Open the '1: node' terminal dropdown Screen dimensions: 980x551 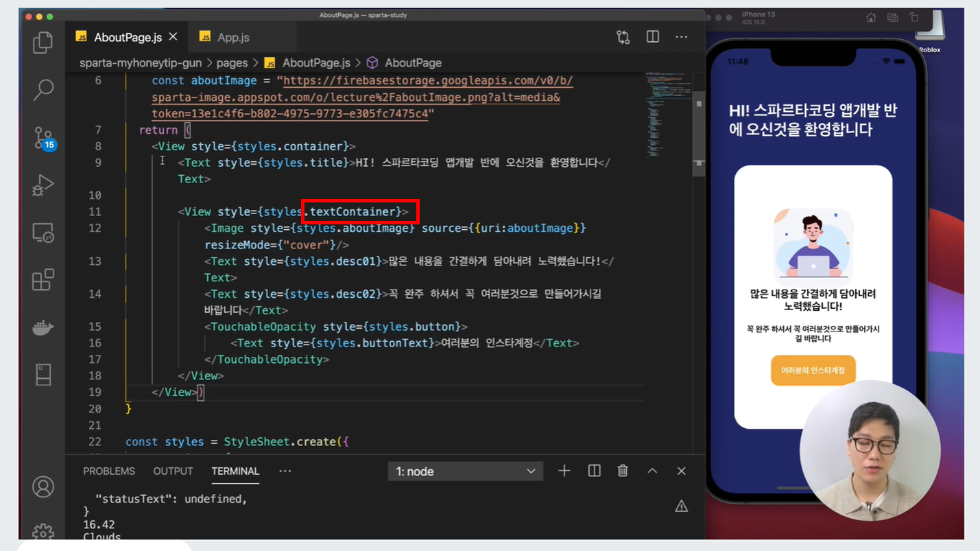click(466, 471)
